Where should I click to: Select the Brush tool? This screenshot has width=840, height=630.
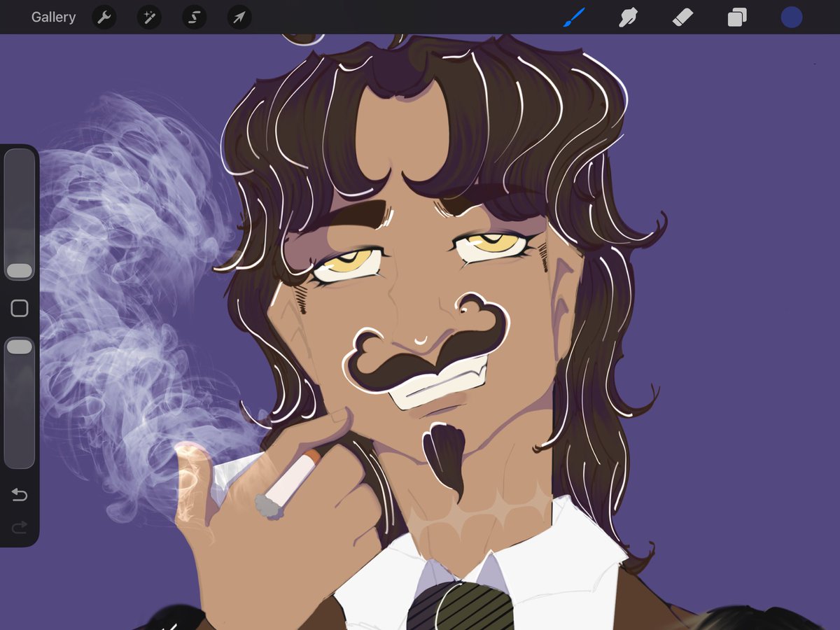pyautogui.click(x=574, y=17)
